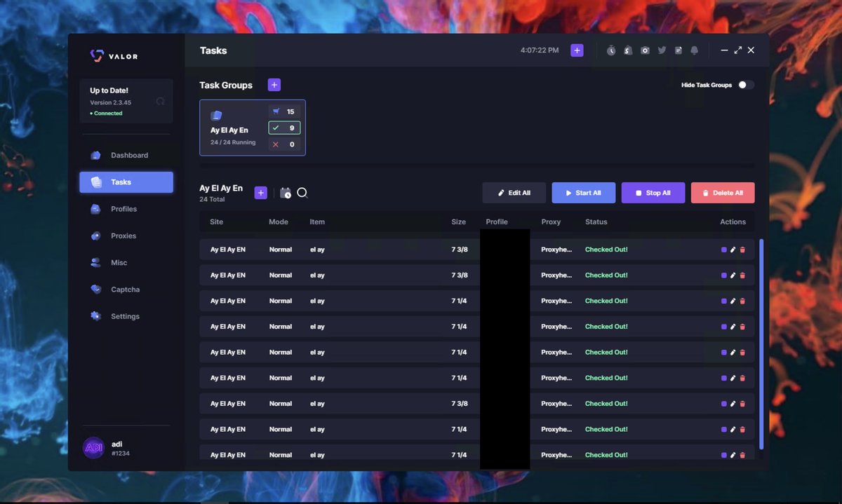Viewport: 842px width, 504px height.
Task: Stop all running tasks
Action: coord(653,192)
